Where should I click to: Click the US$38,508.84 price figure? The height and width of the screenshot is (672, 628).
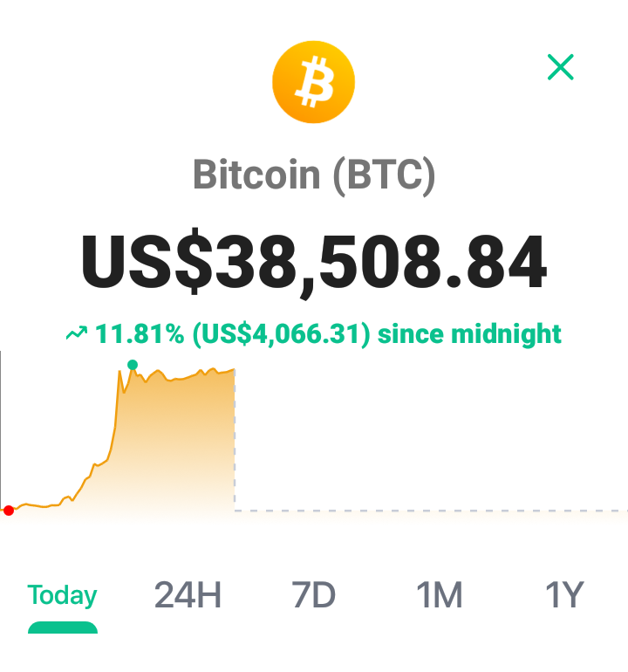tap(314, 262)
